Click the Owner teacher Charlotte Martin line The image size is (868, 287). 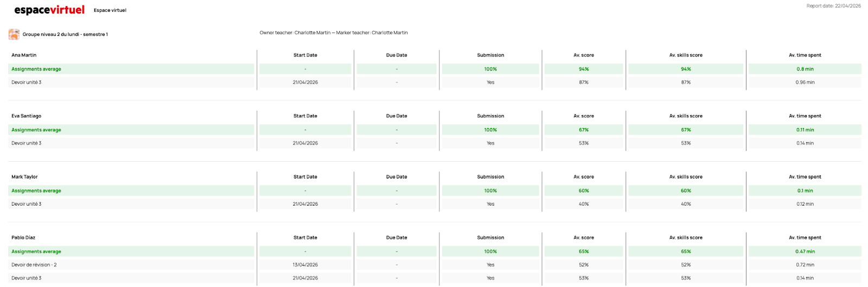(x=334, y=33)
